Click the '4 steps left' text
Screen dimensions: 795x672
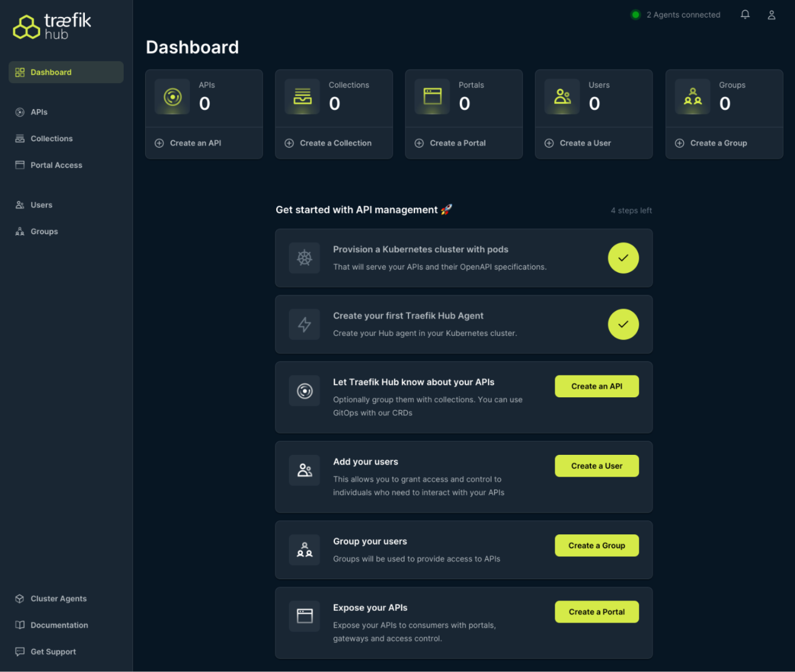pos(631,210)
